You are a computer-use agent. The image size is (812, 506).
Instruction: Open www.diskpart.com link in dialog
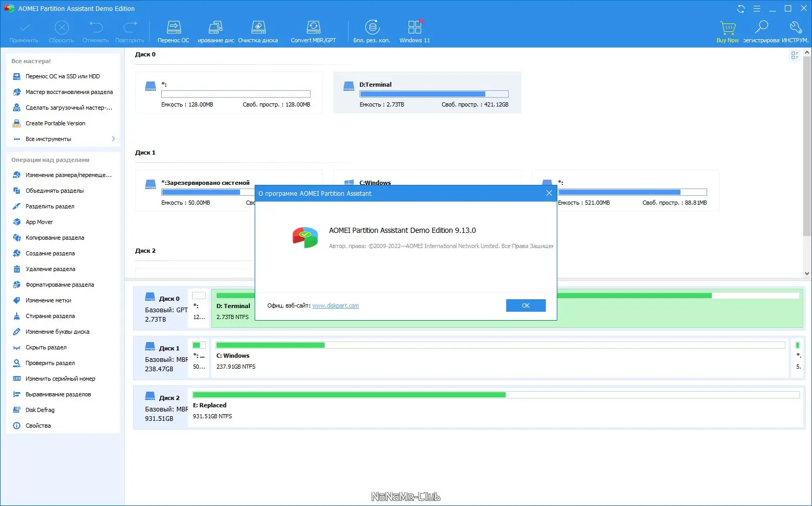pyautogui.click(x=336, y=305)
